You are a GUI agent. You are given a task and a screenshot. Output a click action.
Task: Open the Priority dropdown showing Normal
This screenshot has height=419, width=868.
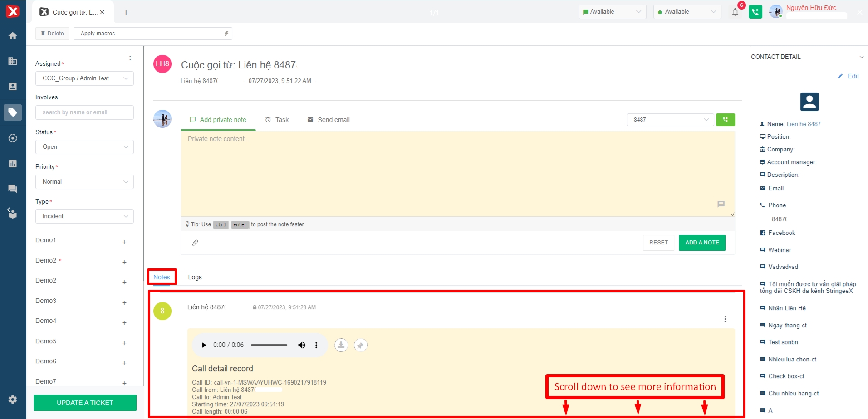[x=84, y=182]
